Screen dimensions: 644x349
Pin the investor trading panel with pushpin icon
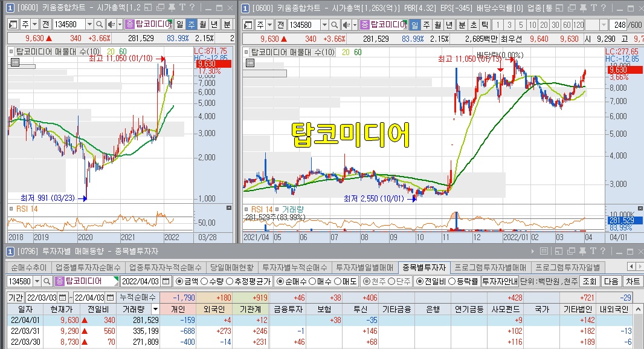point(582,251)
